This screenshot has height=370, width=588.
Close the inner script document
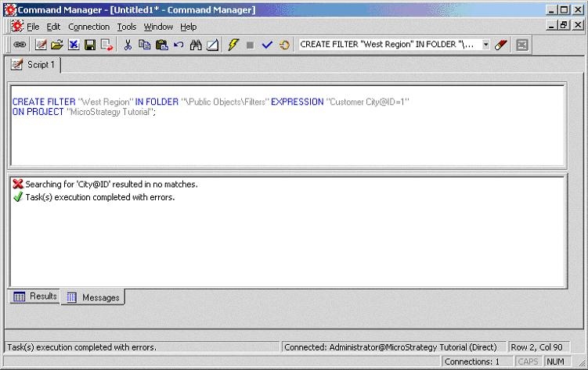pos(578,26)
